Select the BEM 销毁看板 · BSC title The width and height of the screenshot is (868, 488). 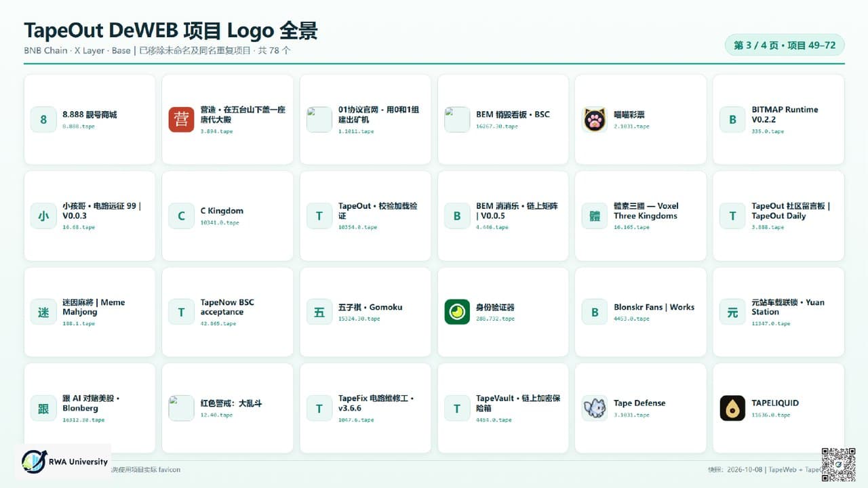click(x=513, y=115)
